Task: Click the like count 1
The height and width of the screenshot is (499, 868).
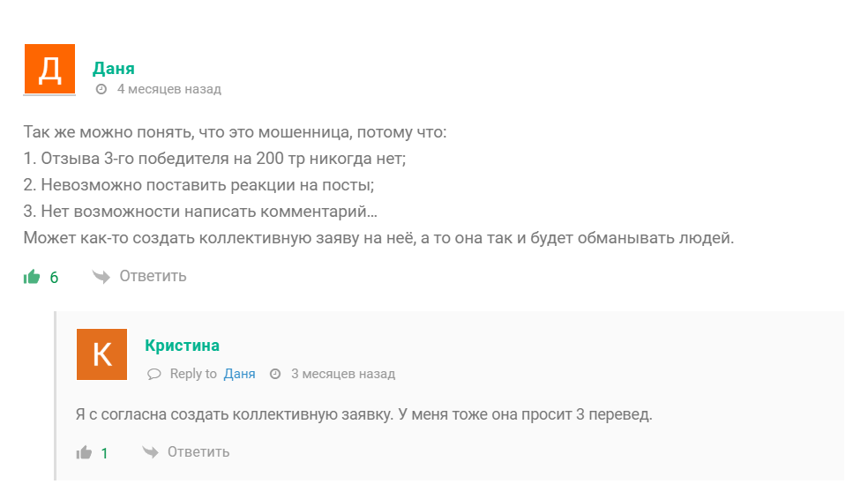Action: (104, 453)
